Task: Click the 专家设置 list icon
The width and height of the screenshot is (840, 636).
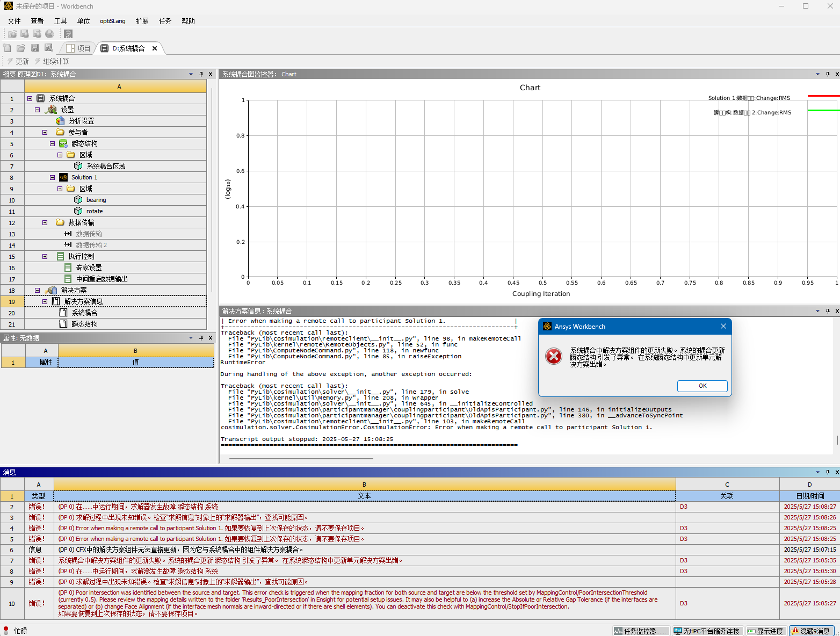Action: click(68, 268)
